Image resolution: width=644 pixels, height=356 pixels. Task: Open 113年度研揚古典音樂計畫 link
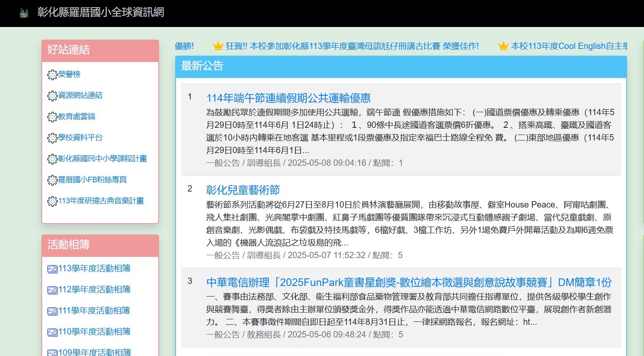(x=101, y=201)
